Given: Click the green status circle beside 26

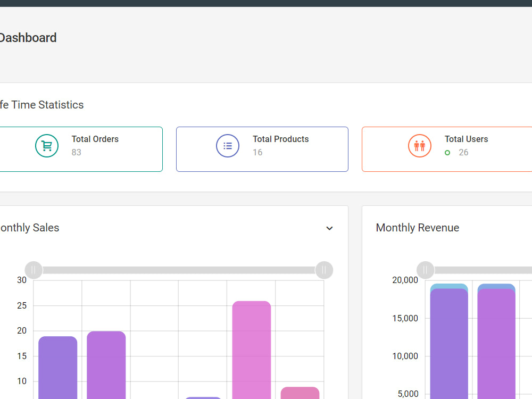Looking at the screenshot, I should pyautogui.click(x=447, y=153).
